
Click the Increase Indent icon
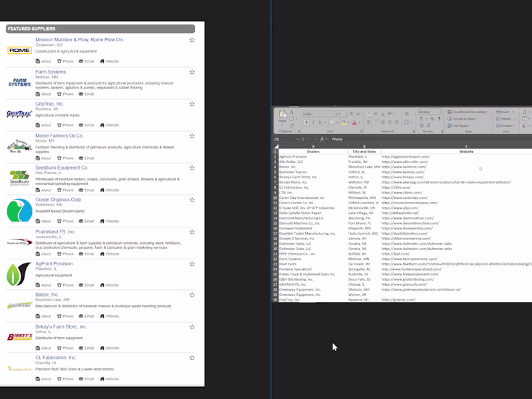(x=396, y=122)
